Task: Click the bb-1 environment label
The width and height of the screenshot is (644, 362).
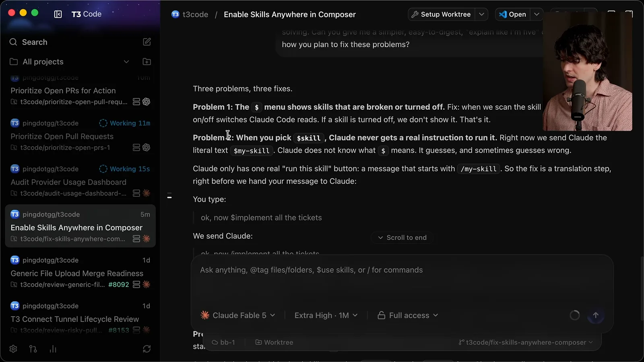Action: tap(223, 342)
